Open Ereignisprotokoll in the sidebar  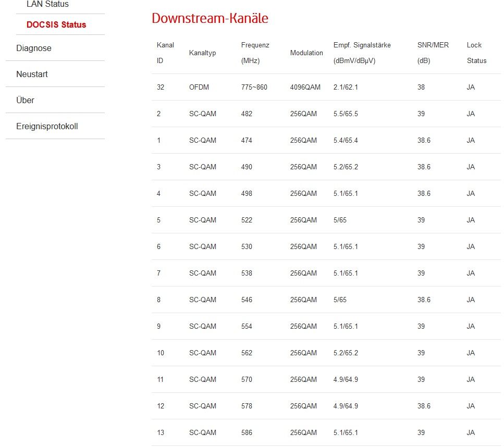pos(47,126)
